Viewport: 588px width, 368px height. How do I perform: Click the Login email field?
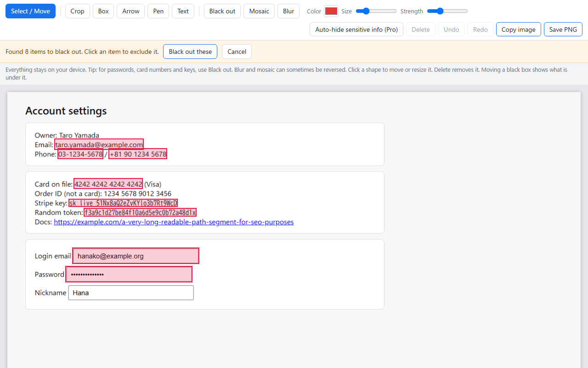pos(136,256)
